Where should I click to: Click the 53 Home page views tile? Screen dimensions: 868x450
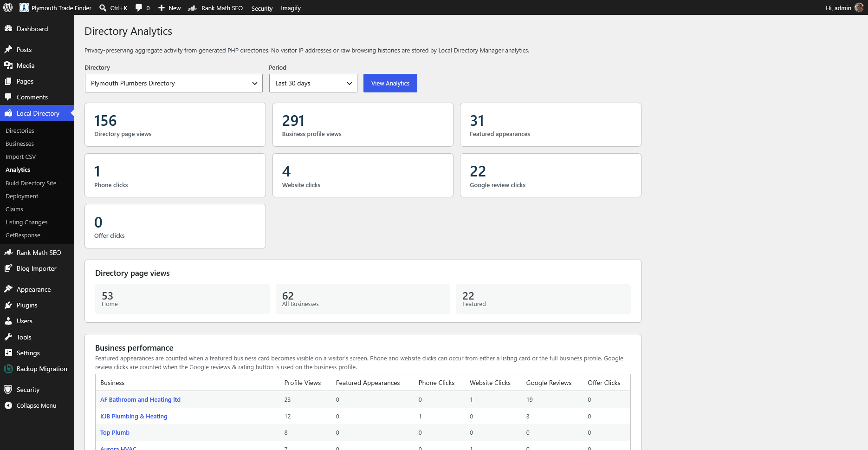tap(182, 299)
